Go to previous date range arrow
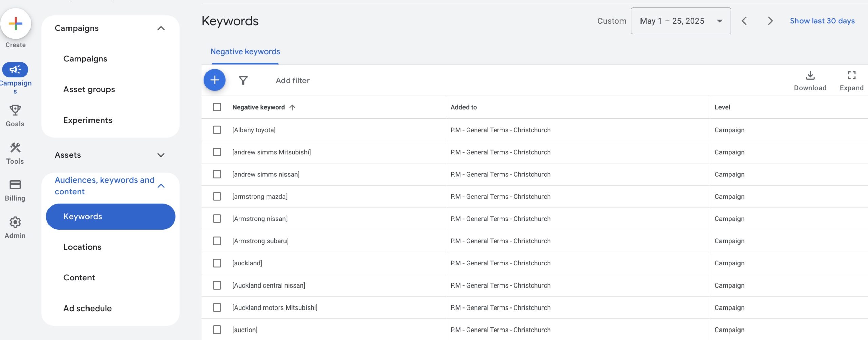The width and height of the screenshot is (868, 340). pos(744,21)
